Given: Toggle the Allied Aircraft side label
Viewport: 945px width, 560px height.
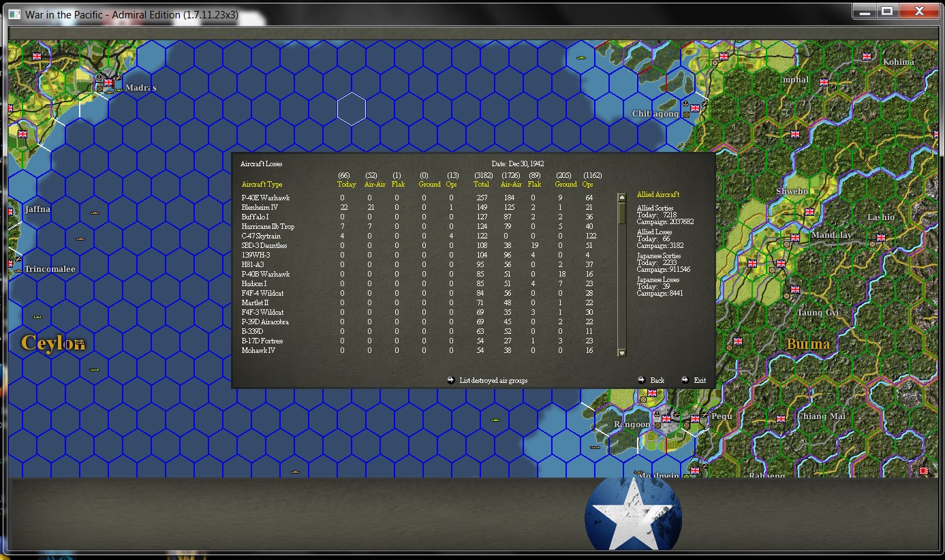Looking at the screenshot, I should (x=657, y=195).
